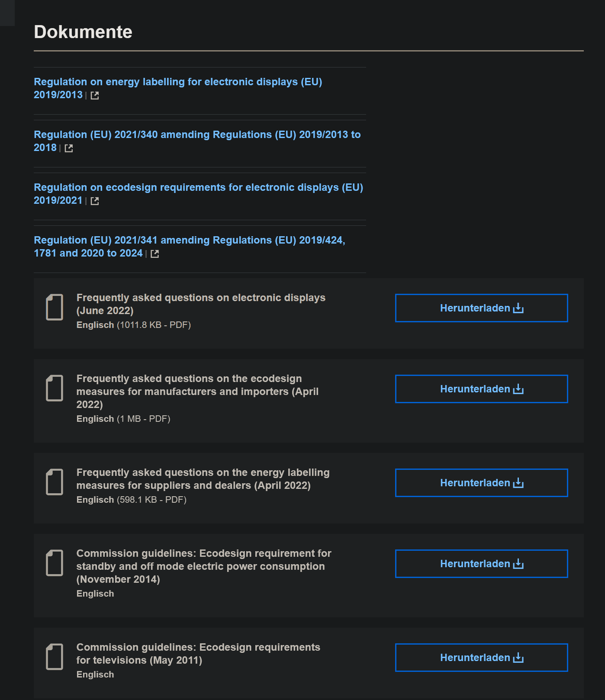
Task: Download television ecodesign guidelines May 2011
Action: coord(482,658)
